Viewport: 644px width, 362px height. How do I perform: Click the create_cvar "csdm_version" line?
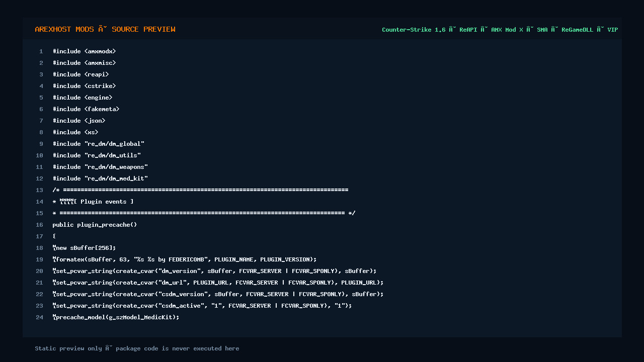tap(218, 294)
